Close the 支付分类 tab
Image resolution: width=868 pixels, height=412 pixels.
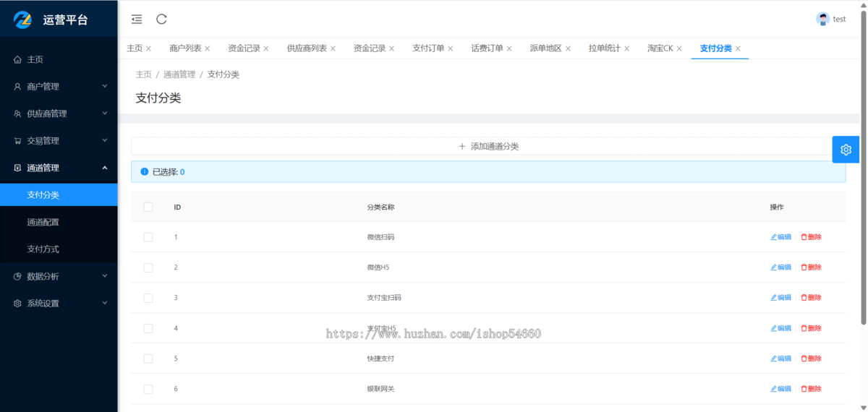[738, 48]
